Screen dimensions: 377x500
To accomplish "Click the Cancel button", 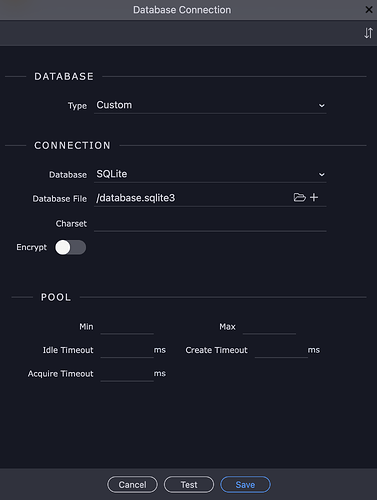I will point(132,484).
